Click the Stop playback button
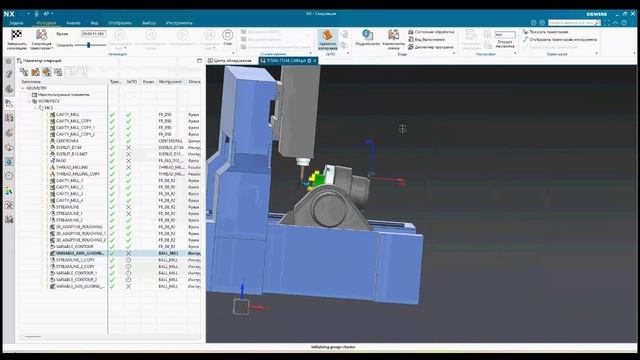Image resolution: width=640 pixels, height=360 pixels. pos(228,35)
